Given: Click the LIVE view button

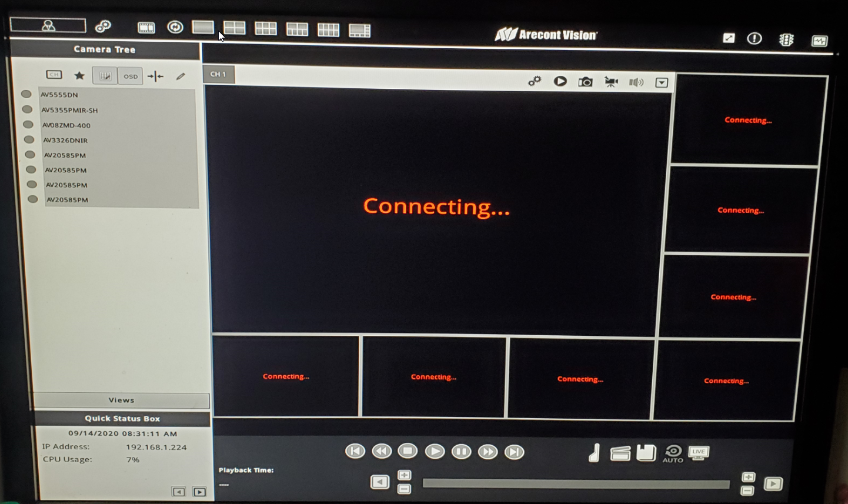Looking at the screenshot, I should click(699, 453).
